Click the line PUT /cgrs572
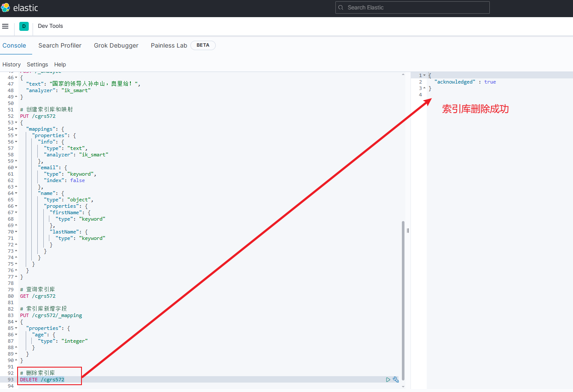This screenshot has width=573, height=392. 38,116
